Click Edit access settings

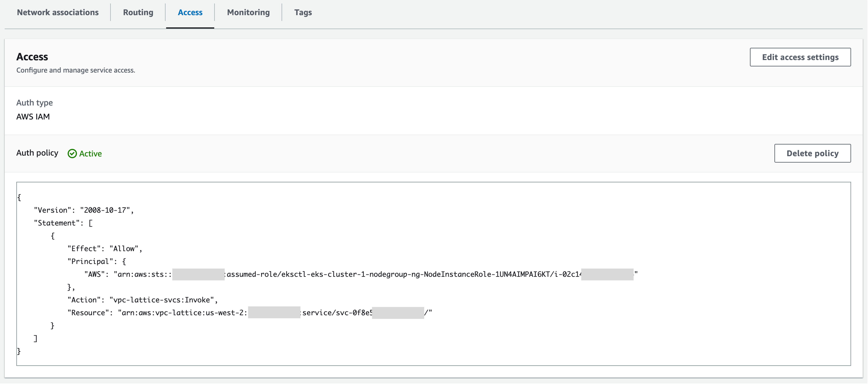(x=800, y=57)
